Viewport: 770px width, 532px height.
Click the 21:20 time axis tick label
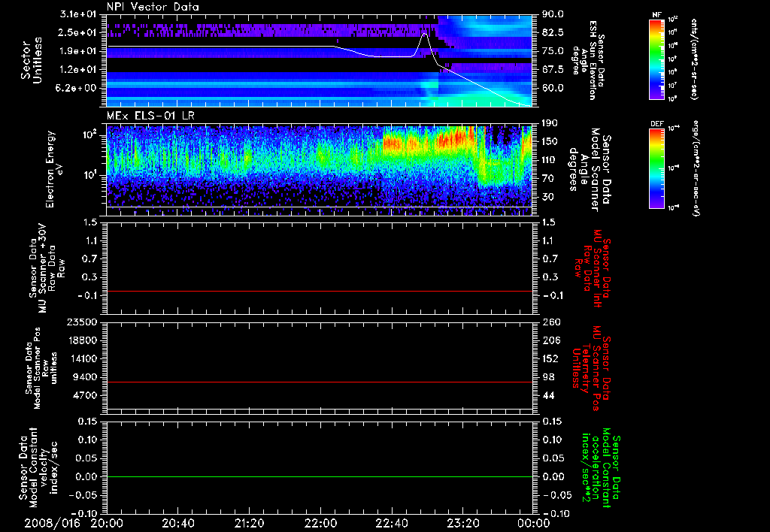[x=249, y=523]
